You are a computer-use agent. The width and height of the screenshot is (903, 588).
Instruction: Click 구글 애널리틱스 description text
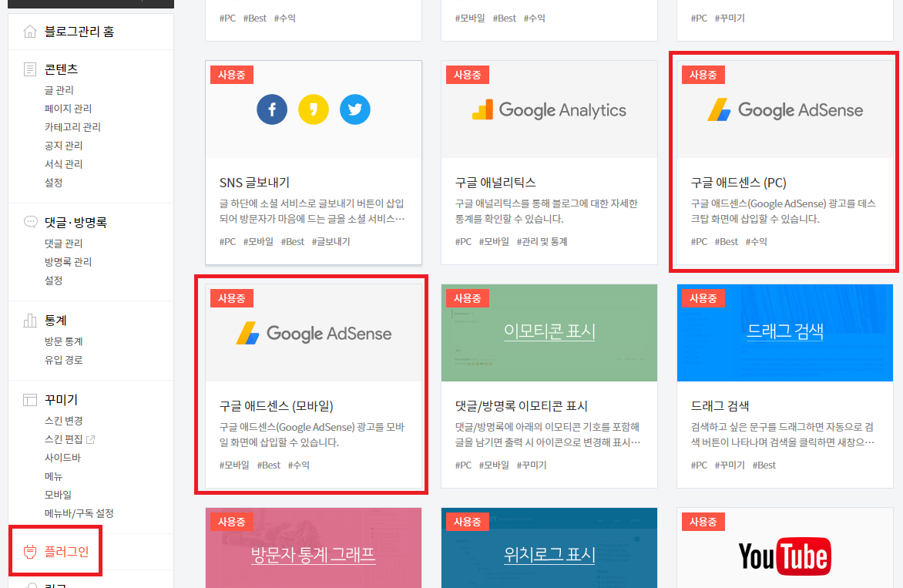point(546,211)
